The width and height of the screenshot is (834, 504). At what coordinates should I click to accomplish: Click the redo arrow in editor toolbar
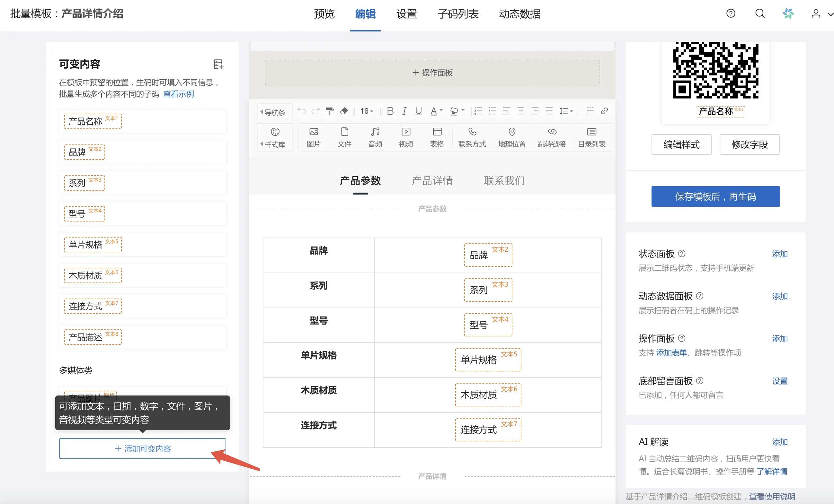315,111
